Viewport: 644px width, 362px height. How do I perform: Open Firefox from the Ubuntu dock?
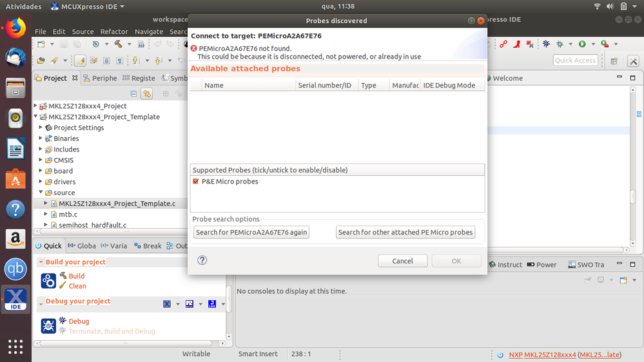click(x=15, y=28)
